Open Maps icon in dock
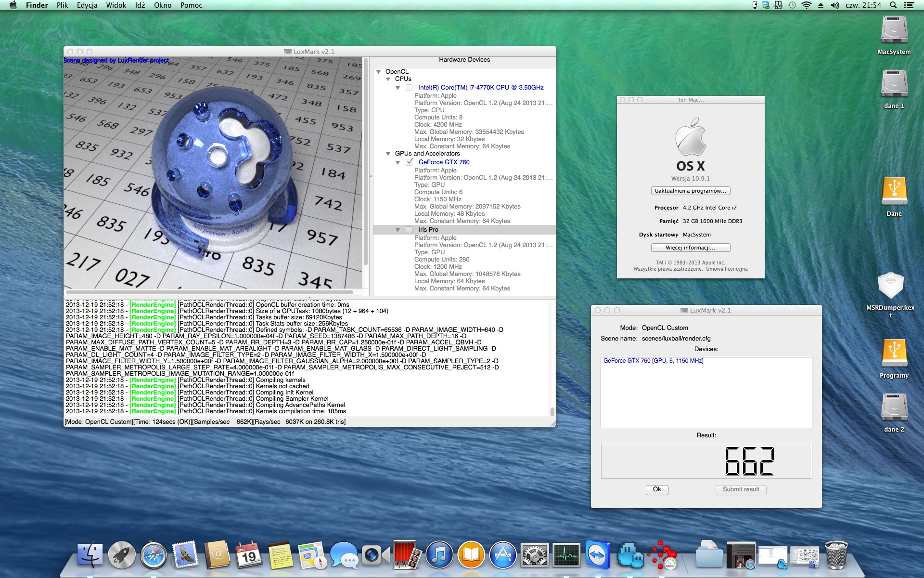 312,555
